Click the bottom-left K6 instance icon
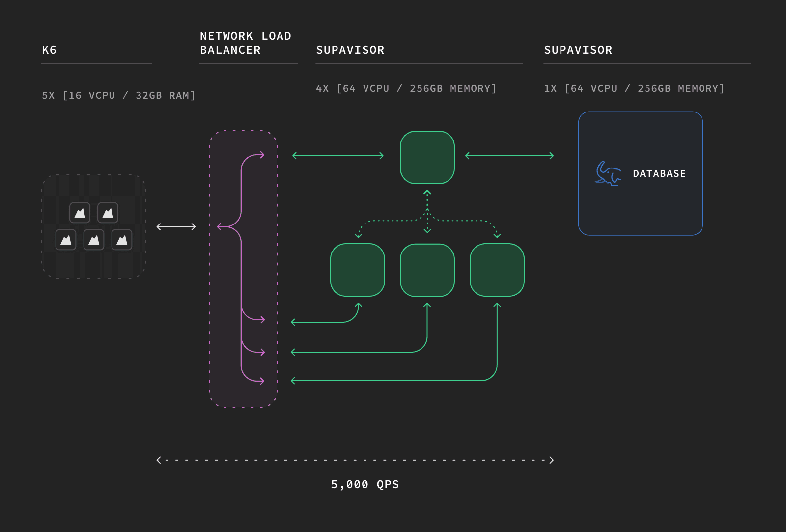The height and width of the screenshot is (532, 786). tap(66, 240)
